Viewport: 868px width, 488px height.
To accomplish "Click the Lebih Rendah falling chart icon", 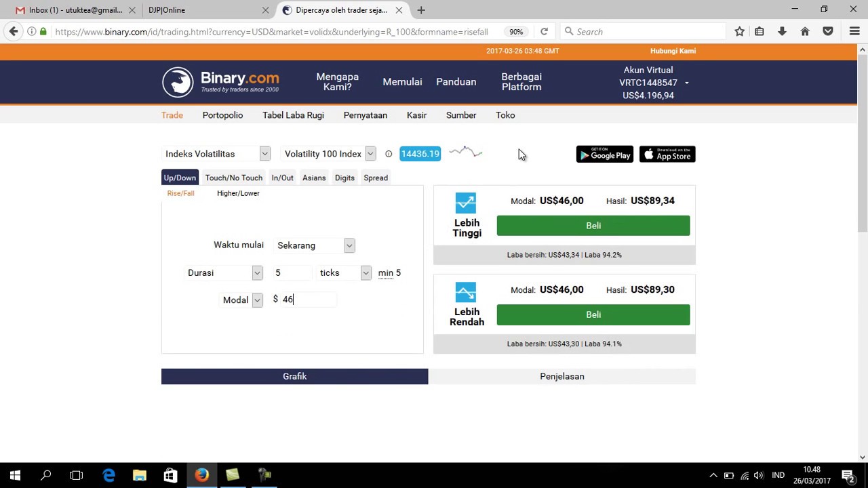I will [466, 292].
